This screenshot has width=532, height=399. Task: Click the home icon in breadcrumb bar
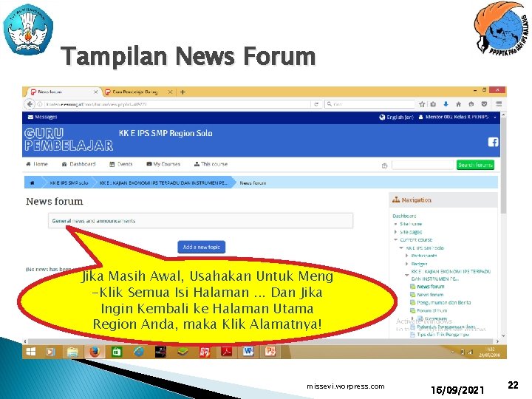(33, 183)
